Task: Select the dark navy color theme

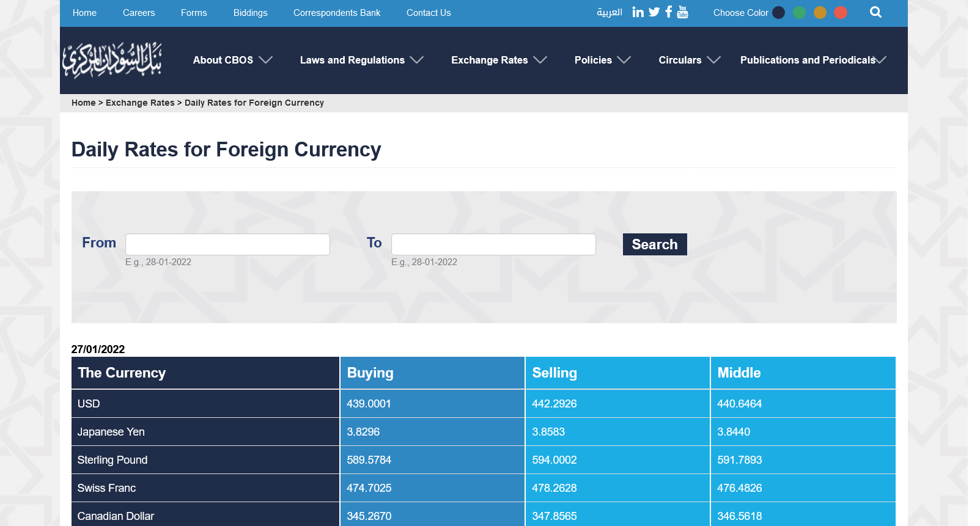Action: pos(779,13)
